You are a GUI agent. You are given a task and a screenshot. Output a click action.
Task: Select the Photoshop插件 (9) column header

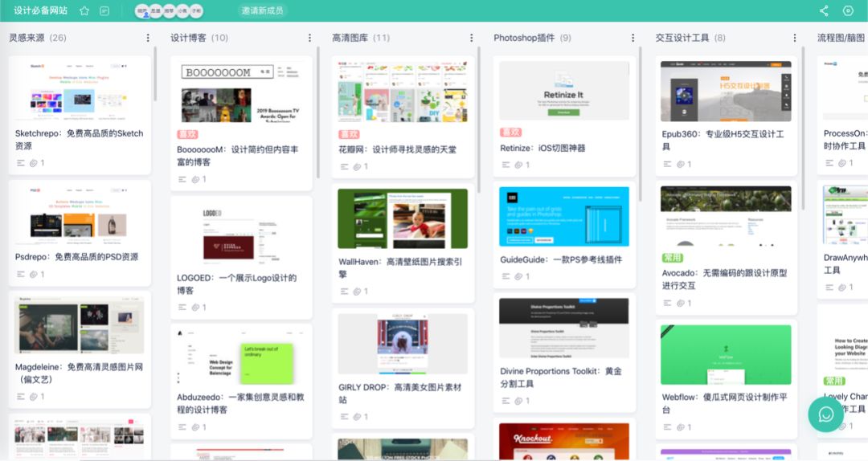(x=533, y=38)
